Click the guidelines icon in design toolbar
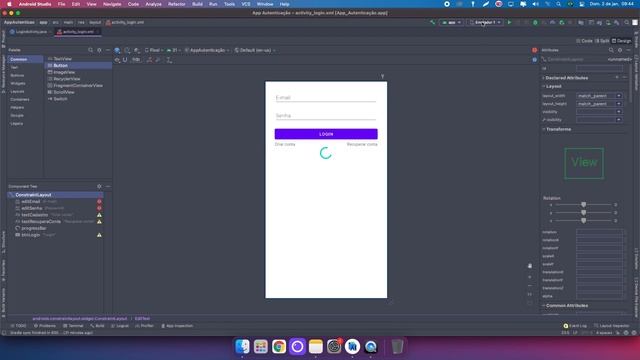This screenshot has height=360, width=640. [x=169, y=60]
